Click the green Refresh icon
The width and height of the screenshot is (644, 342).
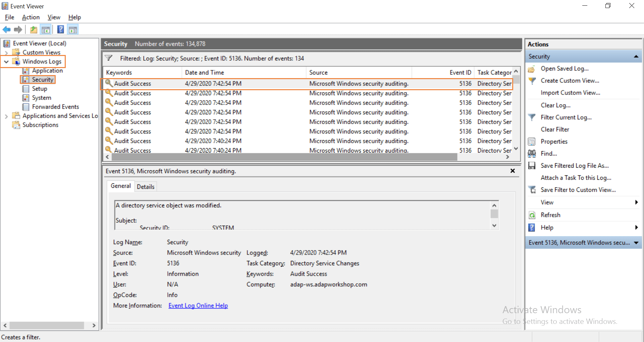[532, 215]
